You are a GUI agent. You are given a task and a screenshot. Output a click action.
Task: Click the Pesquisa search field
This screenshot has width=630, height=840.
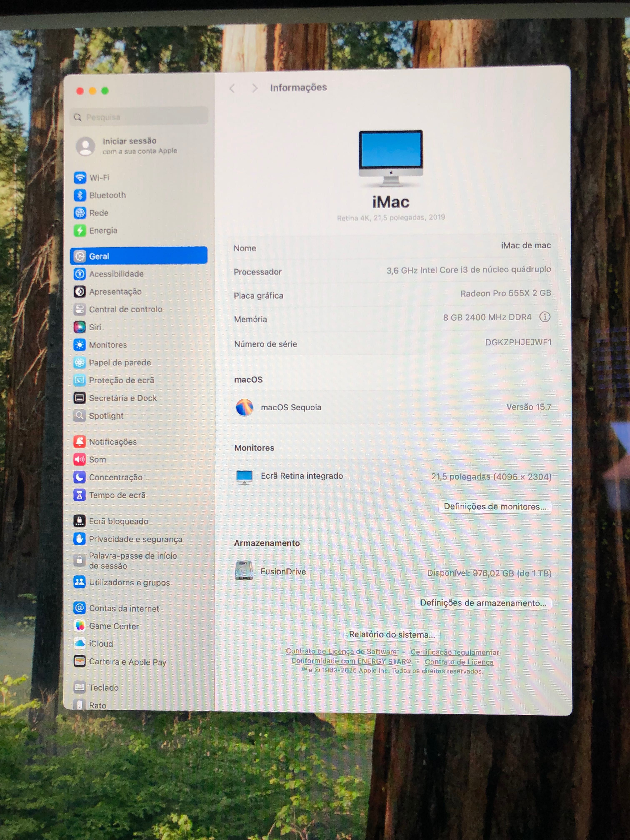coord(139,117)
